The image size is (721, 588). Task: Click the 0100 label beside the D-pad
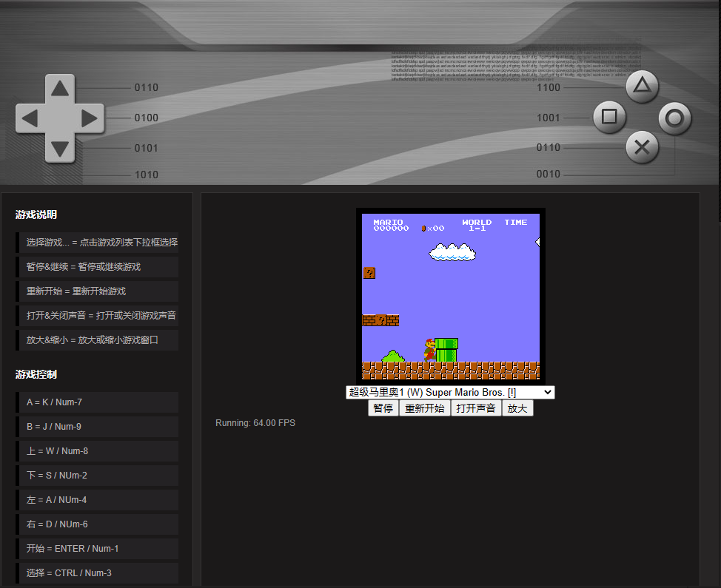point(147,118)
